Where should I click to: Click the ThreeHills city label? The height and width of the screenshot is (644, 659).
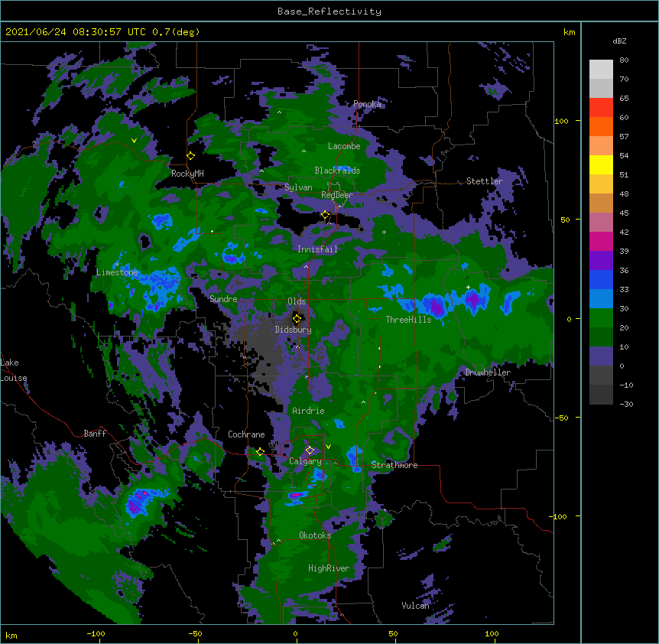[x=408, y=320]
